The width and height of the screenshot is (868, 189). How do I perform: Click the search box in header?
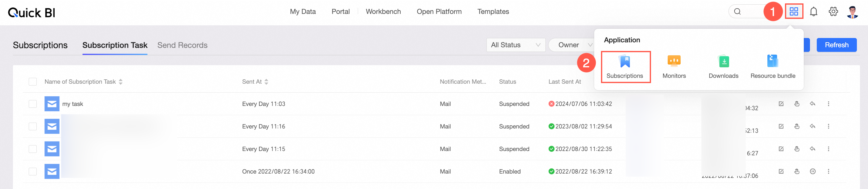746,12
